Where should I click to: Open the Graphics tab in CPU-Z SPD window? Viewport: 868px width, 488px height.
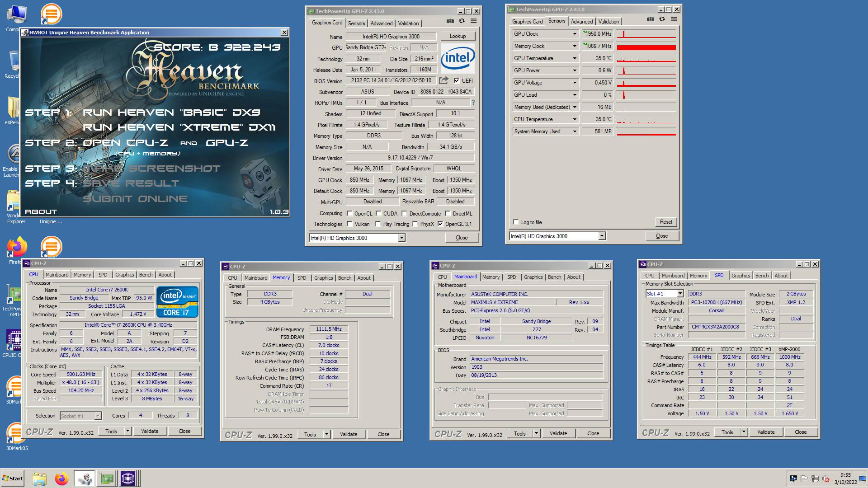[x=741, y=276]
